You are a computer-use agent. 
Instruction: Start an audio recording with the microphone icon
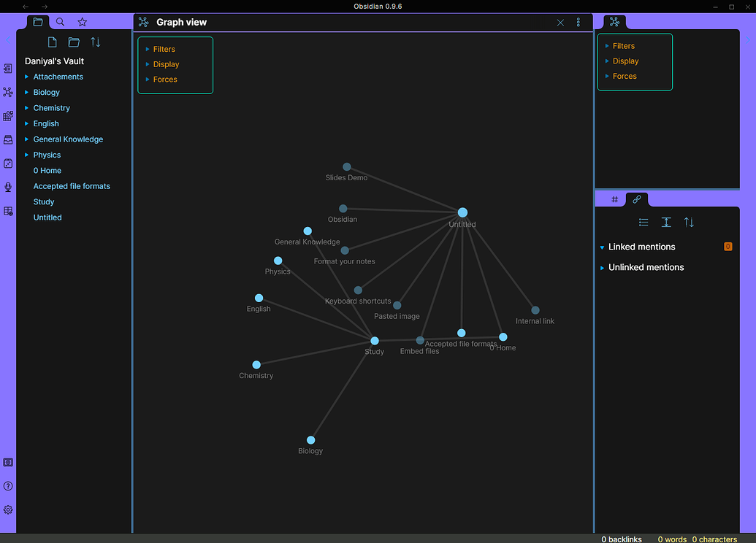8,187
